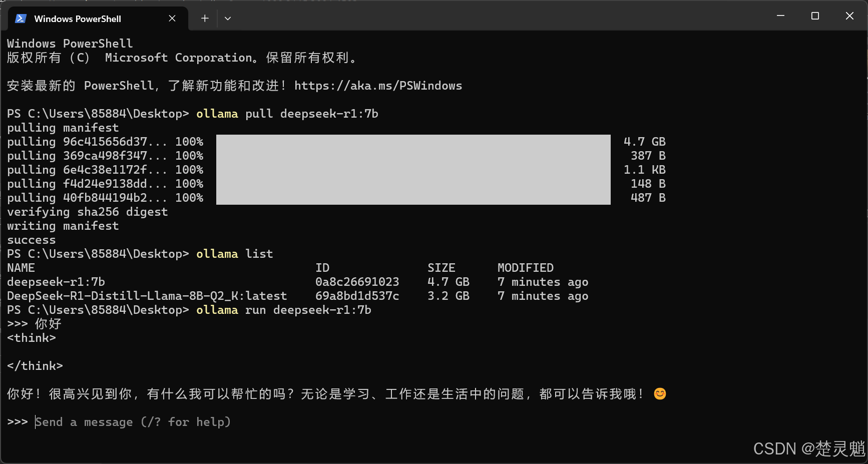
Task: Select the Windows PowerShell tab
Action: point(98,19)
